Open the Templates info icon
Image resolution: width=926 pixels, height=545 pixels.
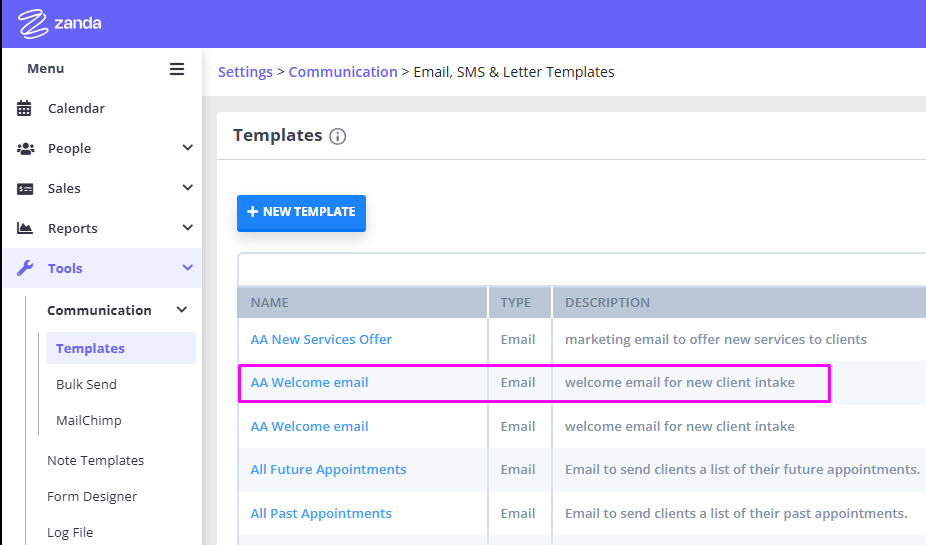pyautogui.click(x=337, y=136)
